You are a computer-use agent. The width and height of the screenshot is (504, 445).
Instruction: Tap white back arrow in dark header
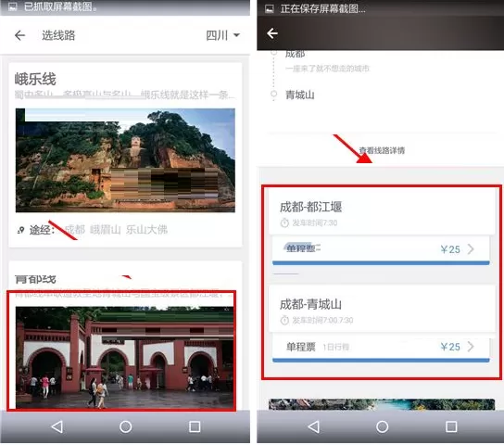point(272,33)
